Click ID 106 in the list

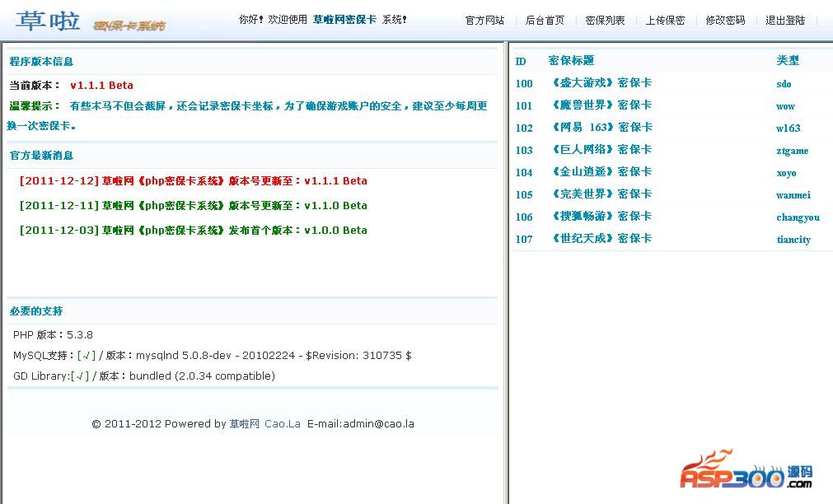[x=524, y=217]
